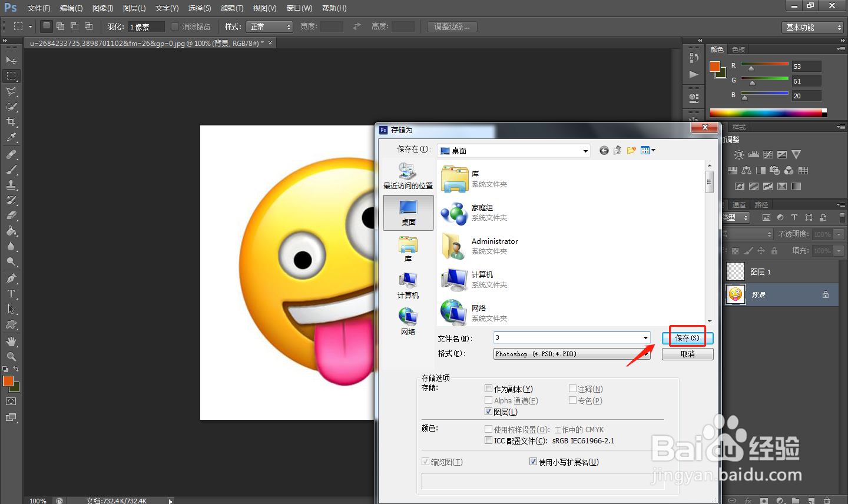The height and width of the screenshot is (504, 848).
Task: Switch to the Swatches (色板) tab
Action: (x=738, y=49)
